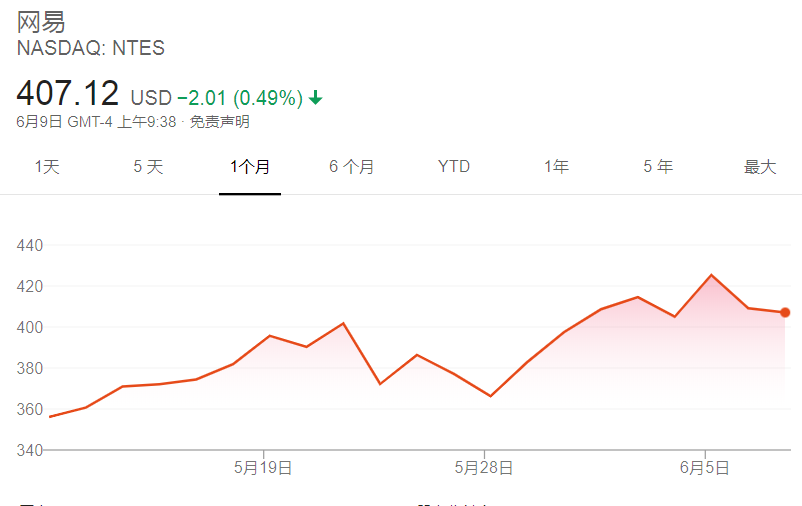Open the 免责声明 disclaimer link
This screenshot has width=802, height=506.
point(220,122)
